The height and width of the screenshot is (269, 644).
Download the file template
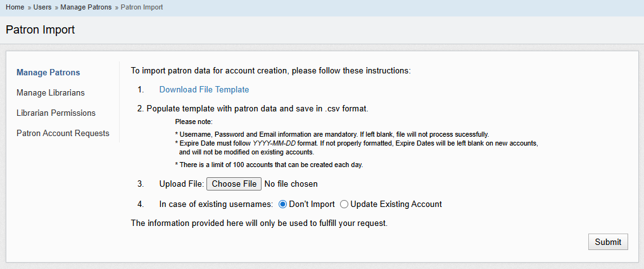point(204,89)
